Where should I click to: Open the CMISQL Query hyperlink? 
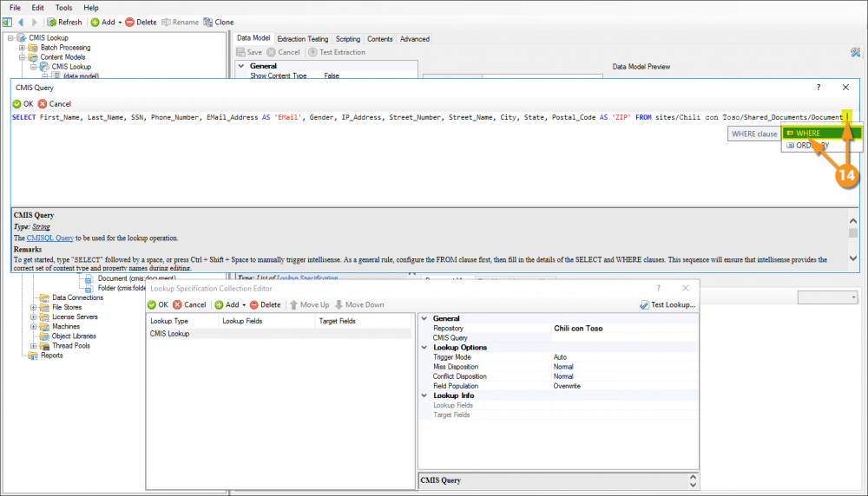click(x=49, y=238)
